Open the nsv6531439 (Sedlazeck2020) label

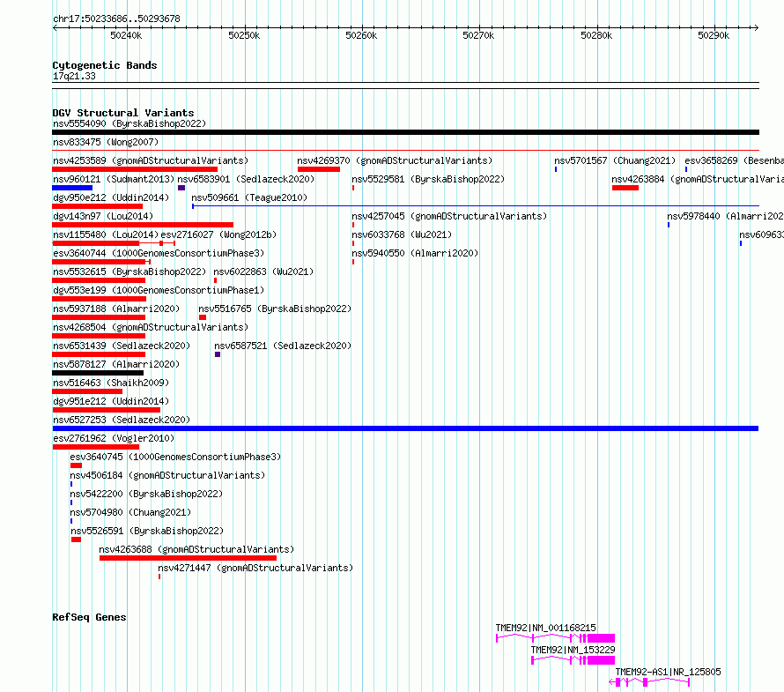(x=122, y=346)
